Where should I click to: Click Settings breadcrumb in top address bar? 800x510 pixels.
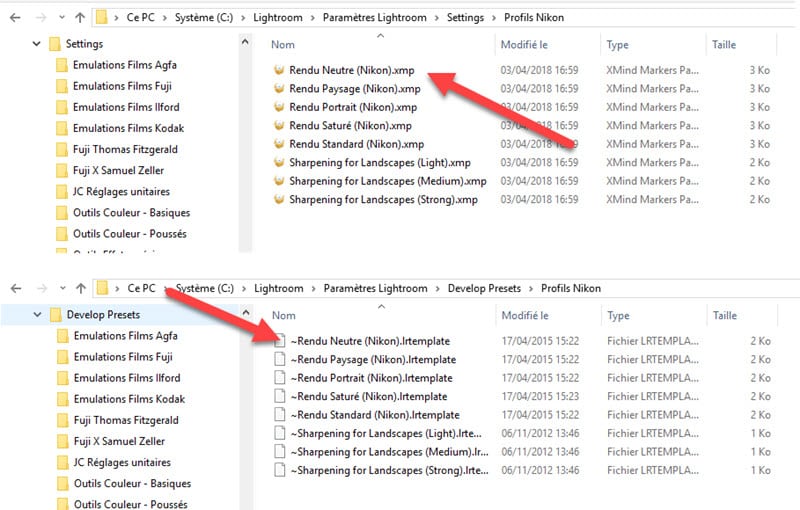point(465,17)
